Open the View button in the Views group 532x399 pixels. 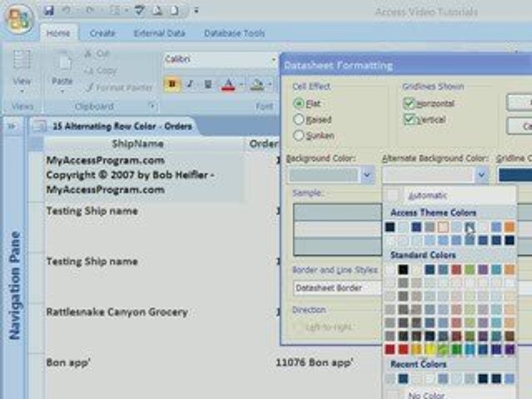coord(22,72)
